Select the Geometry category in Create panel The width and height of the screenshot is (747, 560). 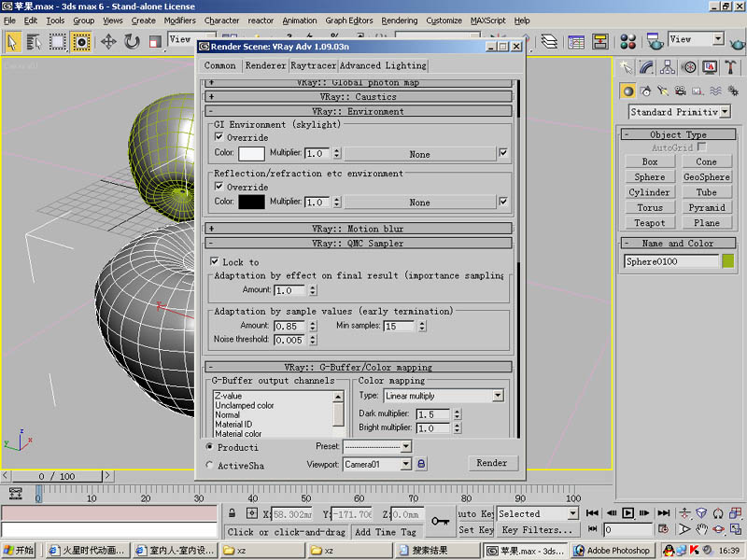[x=627, y=91]
